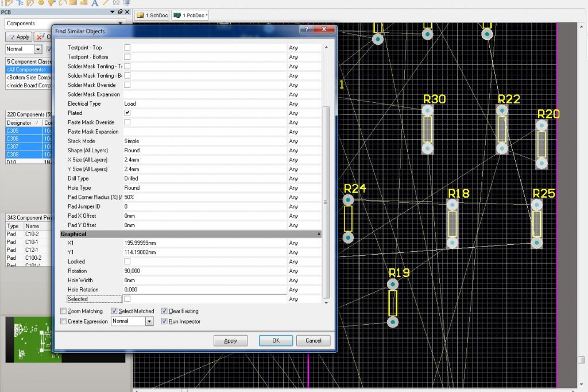Click the top pad of resistor R24
This screenshot has height=392, width=588.
tap(349, 200)
